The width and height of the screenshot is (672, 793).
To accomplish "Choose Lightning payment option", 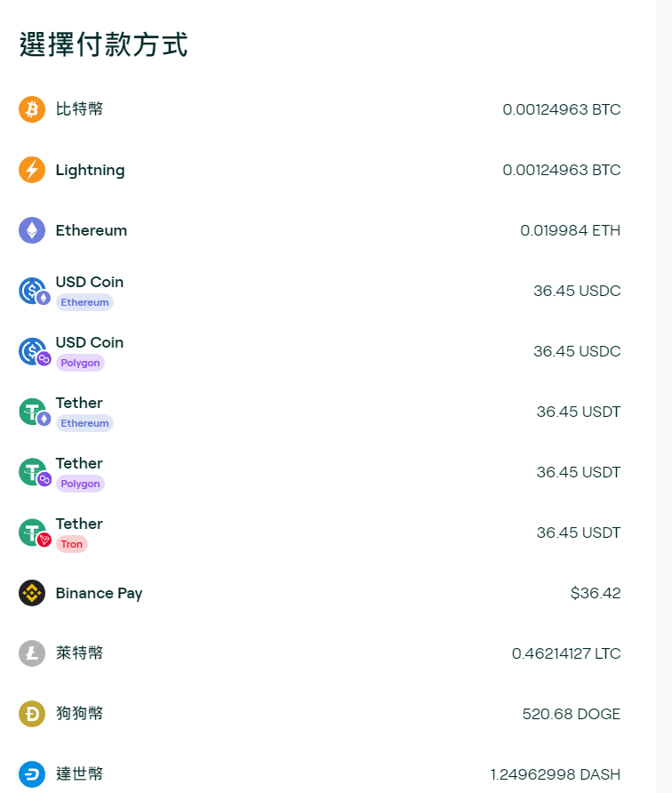I will coord(90,170).
